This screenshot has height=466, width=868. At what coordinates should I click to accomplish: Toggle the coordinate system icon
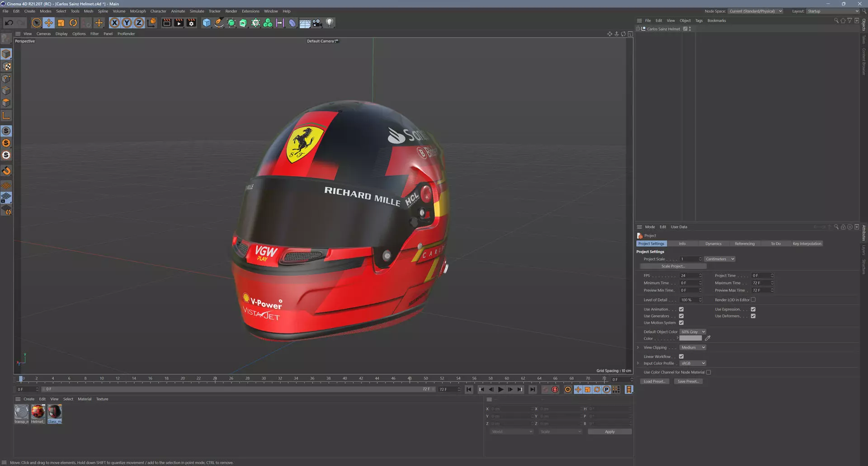[x=151, y=23]
